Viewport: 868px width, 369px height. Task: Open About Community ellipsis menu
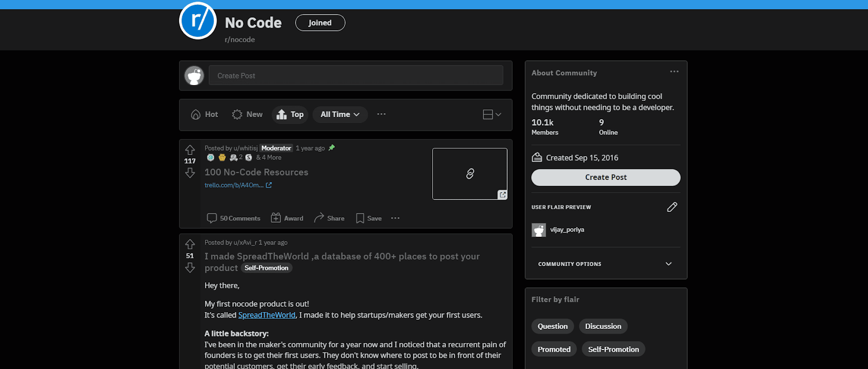[x=674, y=72]
